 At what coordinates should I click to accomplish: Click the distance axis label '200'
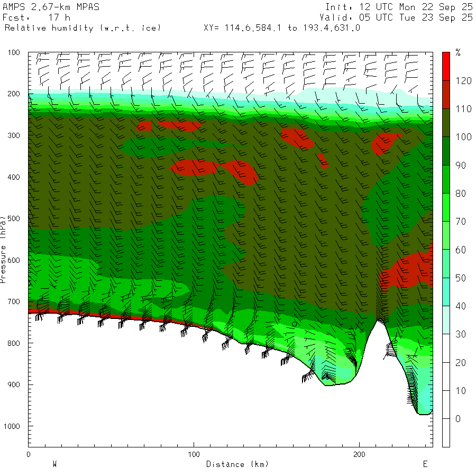(360, 454)
